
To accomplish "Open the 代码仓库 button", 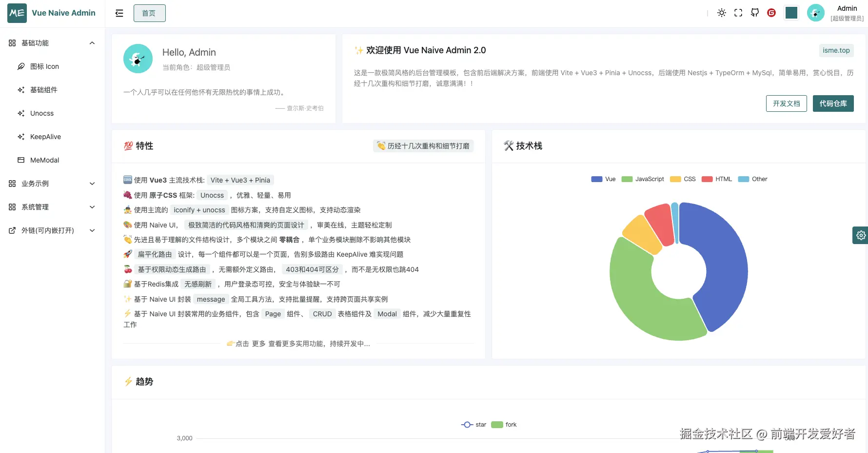I will pos(833,103).
